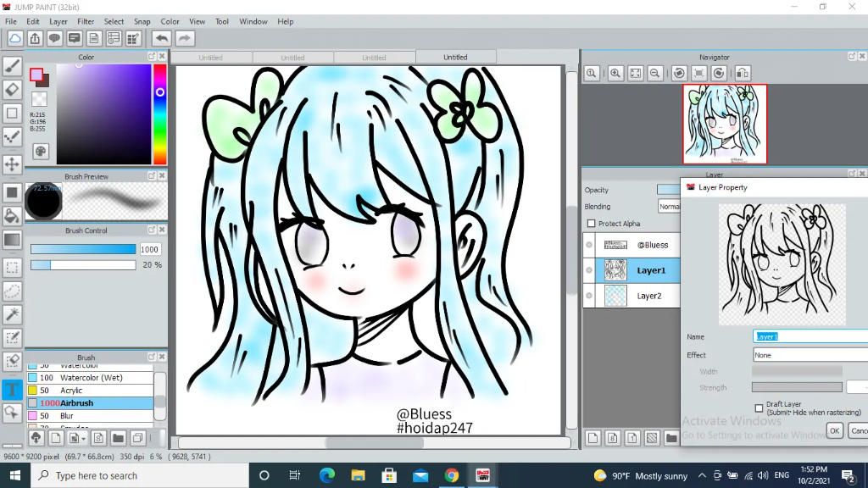868x488 pixels.
Task: Select the Brush tool
Action: 12,66
